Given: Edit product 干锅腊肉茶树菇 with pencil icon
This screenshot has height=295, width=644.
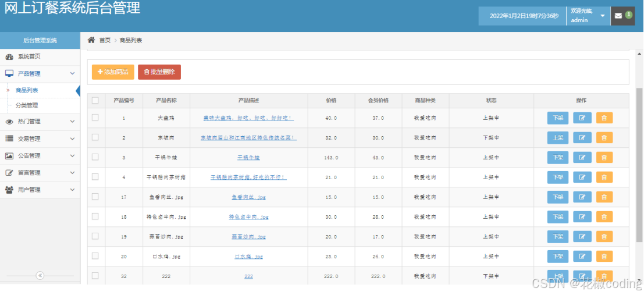Looking at the screenshot, I should point(582,177).
